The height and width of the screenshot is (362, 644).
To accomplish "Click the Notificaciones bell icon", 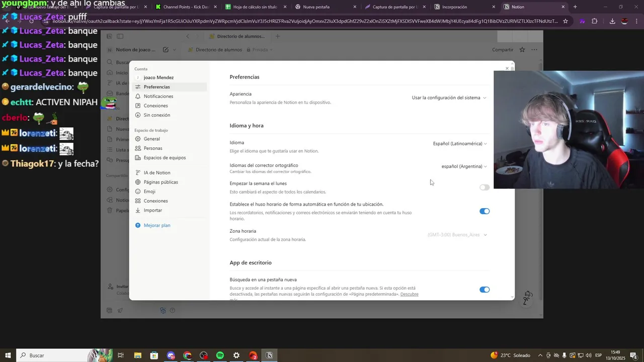I will (138, 96).
